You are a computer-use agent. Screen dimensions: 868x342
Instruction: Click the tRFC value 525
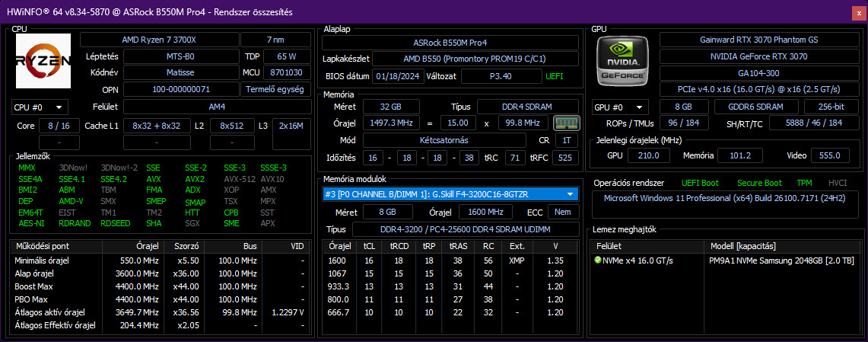[564, 158]
